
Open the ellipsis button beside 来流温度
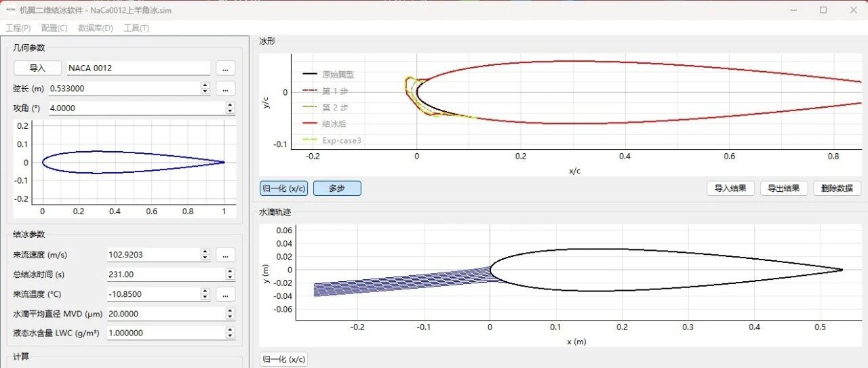[225, 294]
